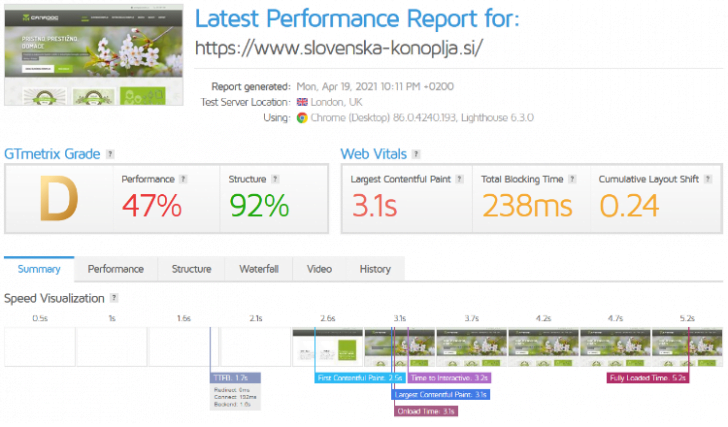
Task: Click the First Contentful Paint marker label
Action: tap(360, 378)
